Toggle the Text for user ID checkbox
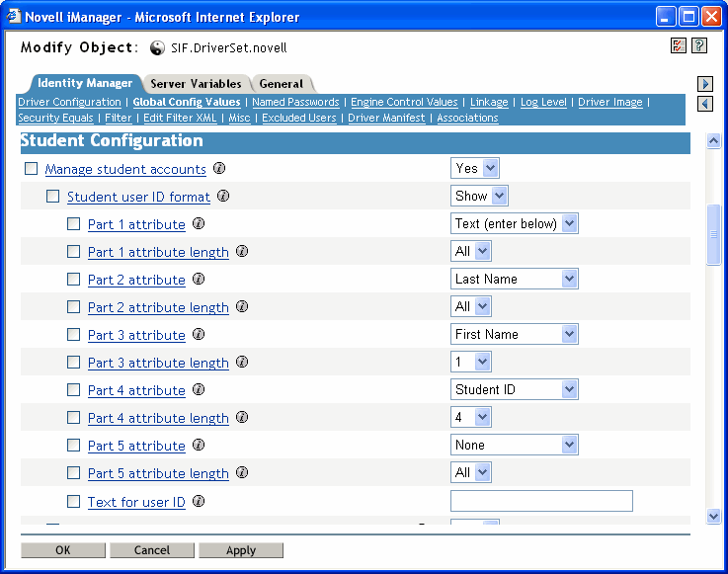The height and width of the screenshot is (574, 728). coord(73,502)
